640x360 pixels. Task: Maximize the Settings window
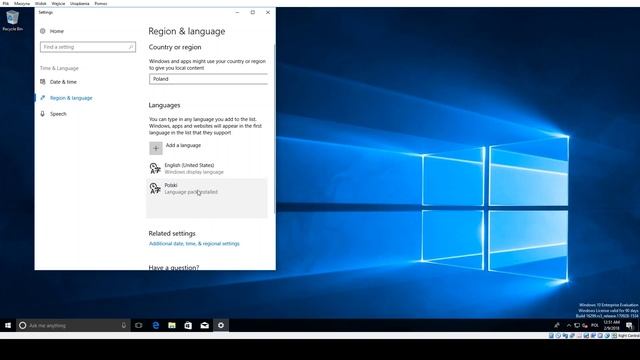click(253, 12)
